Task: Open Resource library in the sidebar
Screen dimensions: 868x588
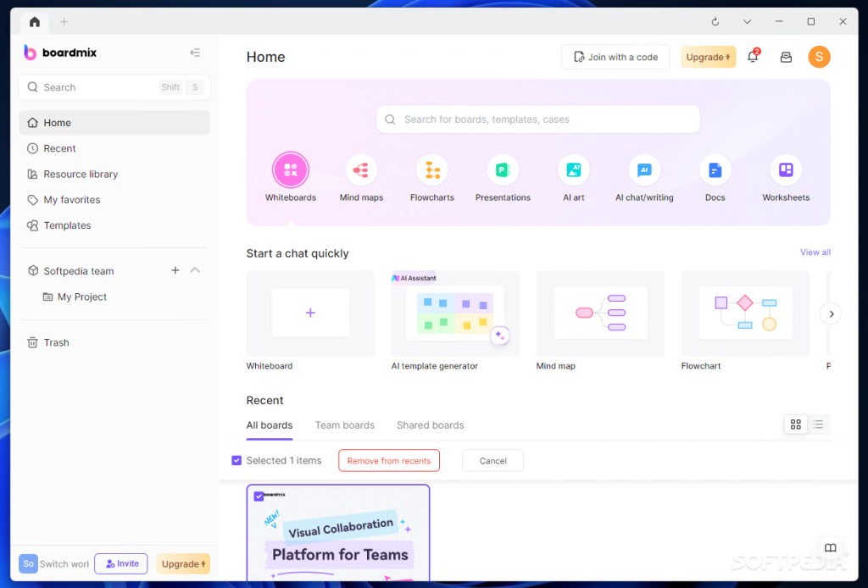Action: 81,175
